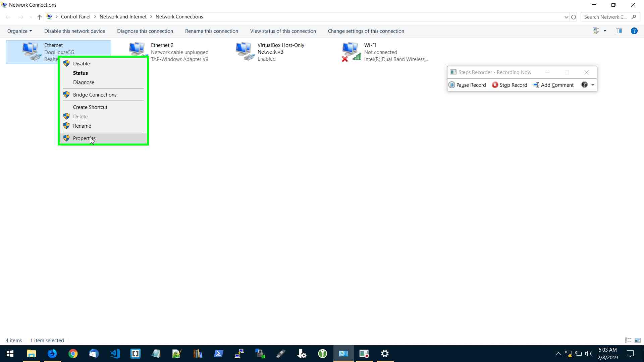The height and width of the screenshot is (362, 644).
Task: Click Stop Record in Steps Recorder
Action: tap(509, 85)
